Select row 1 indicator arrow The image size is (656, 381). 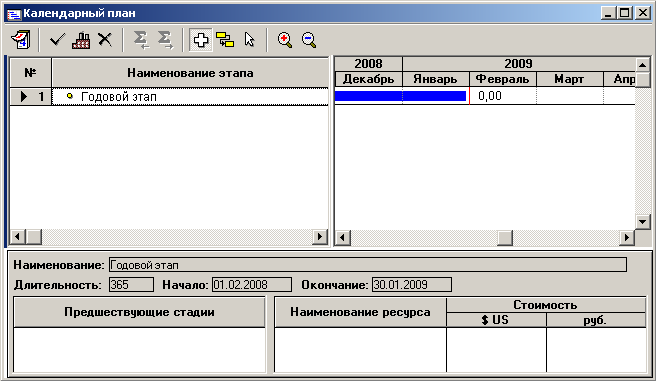(24, 97)
